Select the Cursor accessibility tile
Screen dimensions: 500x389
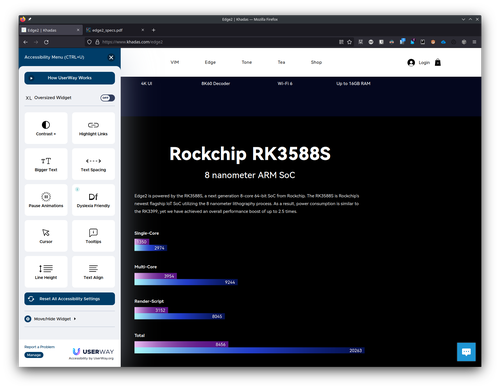pos(46,236)
